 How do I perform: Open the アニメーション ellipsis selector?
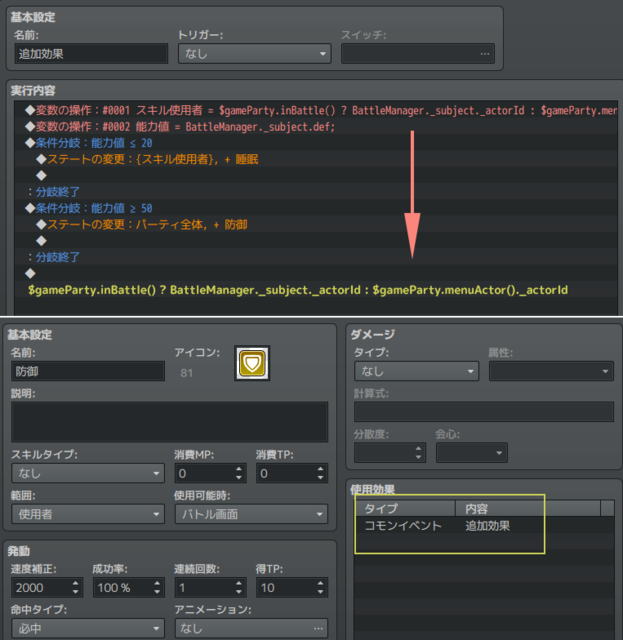point(318,628)
